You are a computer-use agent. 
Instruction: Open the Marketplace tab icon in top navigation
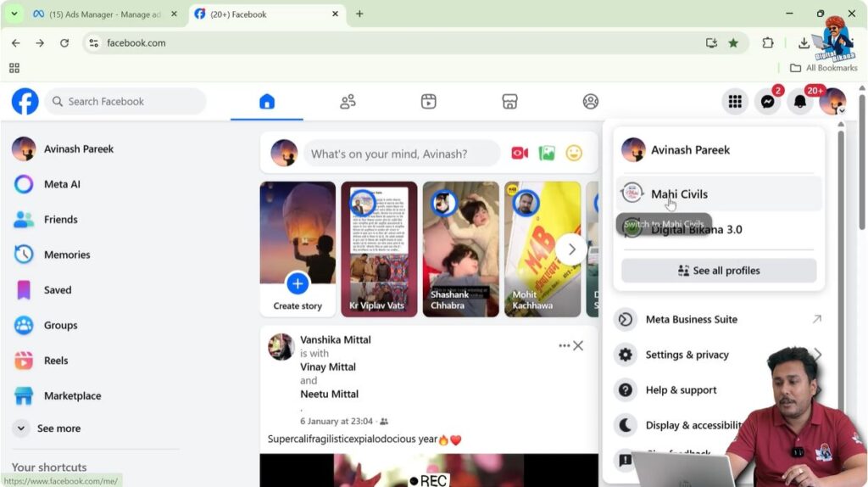[x=509, y=102]
